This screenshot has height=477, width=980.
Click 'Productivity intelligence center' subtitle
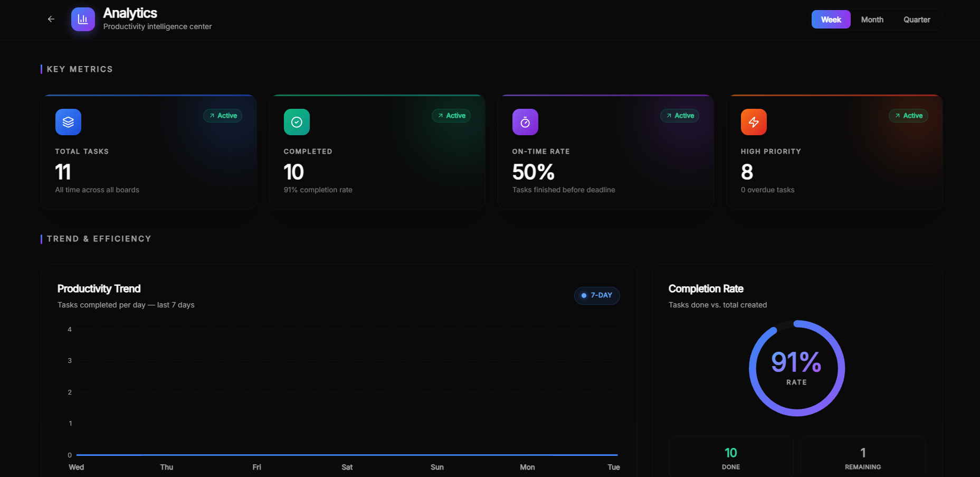click(157, 26)
